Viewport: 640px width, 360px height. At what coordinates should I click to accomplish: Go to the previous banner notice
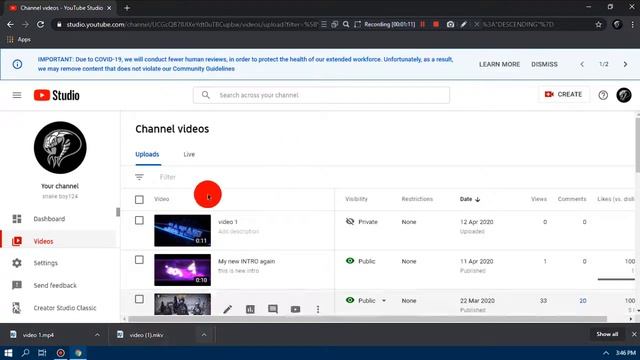(x=582, y=64)
